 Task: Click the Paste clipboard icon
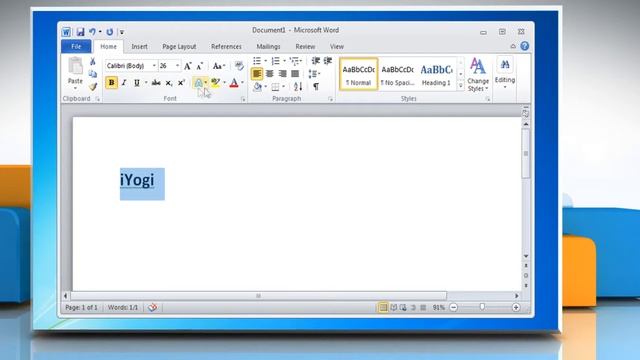click(75, 66)
